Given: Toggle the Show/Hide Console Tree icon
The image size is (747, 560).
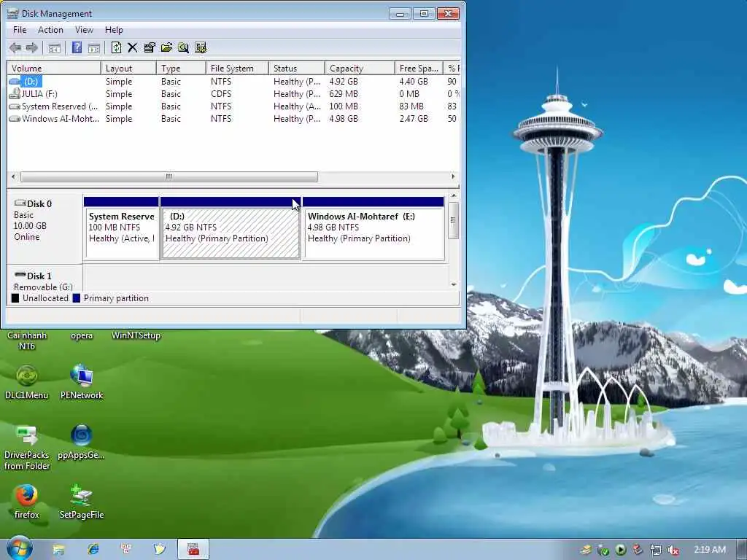Looking at the screenshot, I should point(54,47).
